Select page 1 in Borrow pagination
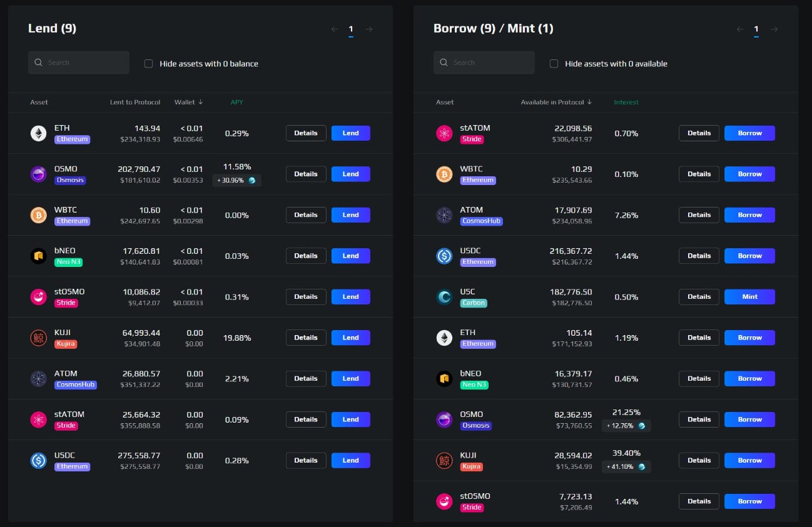The height and width of the screenshot is (527, 812). click(x=756, y=29)
